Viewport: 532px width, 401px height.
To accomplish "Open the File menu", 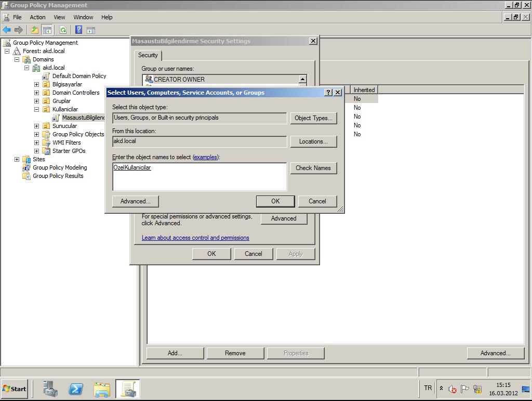I will 17,17.
